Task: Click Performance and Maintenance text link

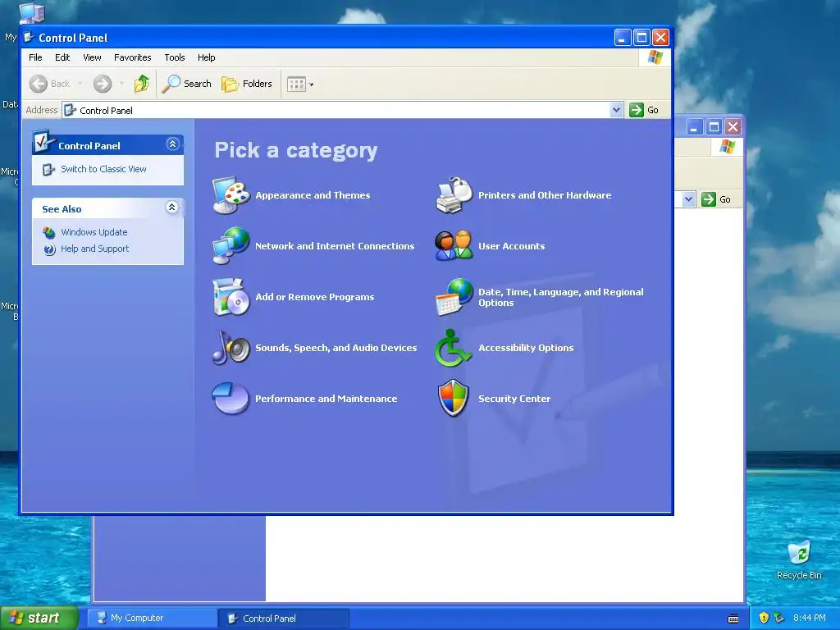Action: [326, 399]
